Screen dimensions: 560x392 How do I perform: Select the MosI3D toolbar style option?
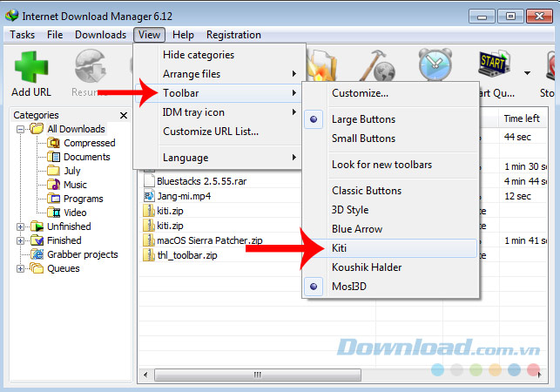tap(354, 287)
